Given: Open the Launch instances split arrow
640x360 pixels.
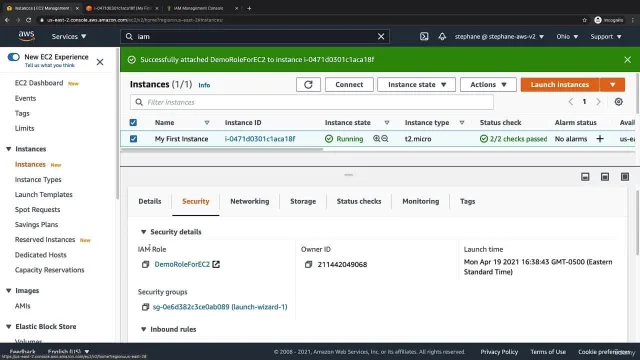Looking at the screenshot, I should [x=612, y=84].
